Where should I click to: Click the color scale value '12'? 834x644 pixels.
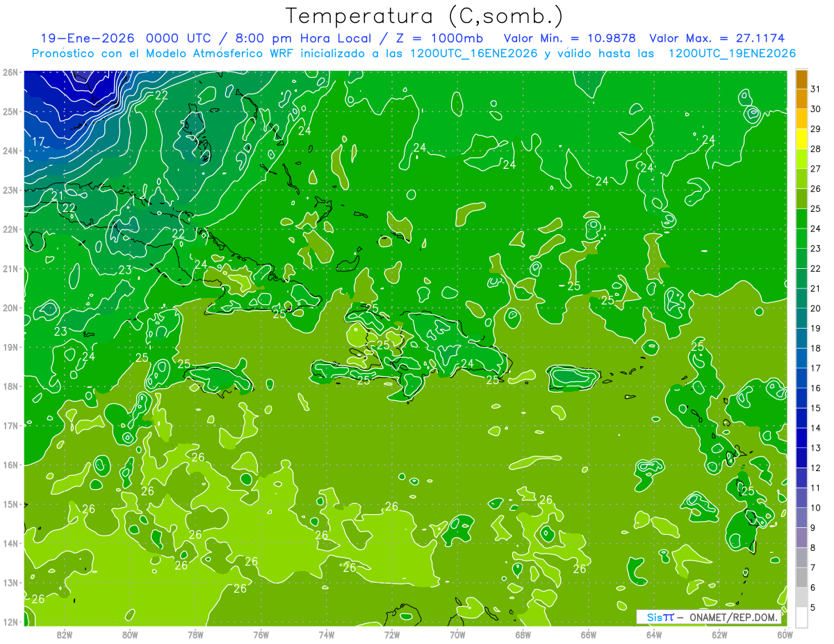coord(816,468)
